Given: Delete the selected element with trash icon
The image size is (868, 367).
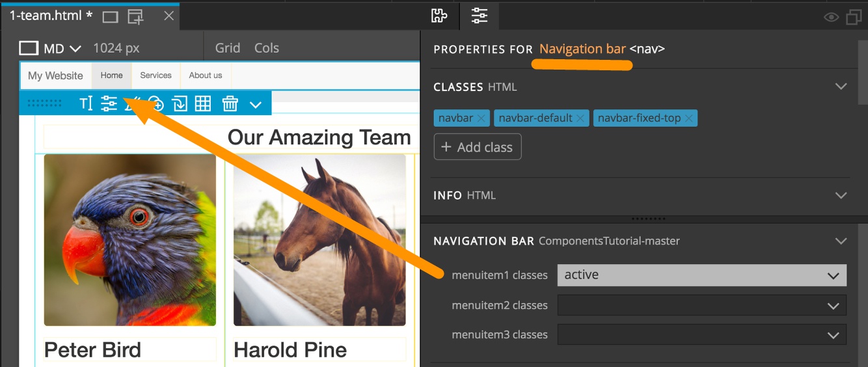Looking at the screenshot, I should [230, 103].
